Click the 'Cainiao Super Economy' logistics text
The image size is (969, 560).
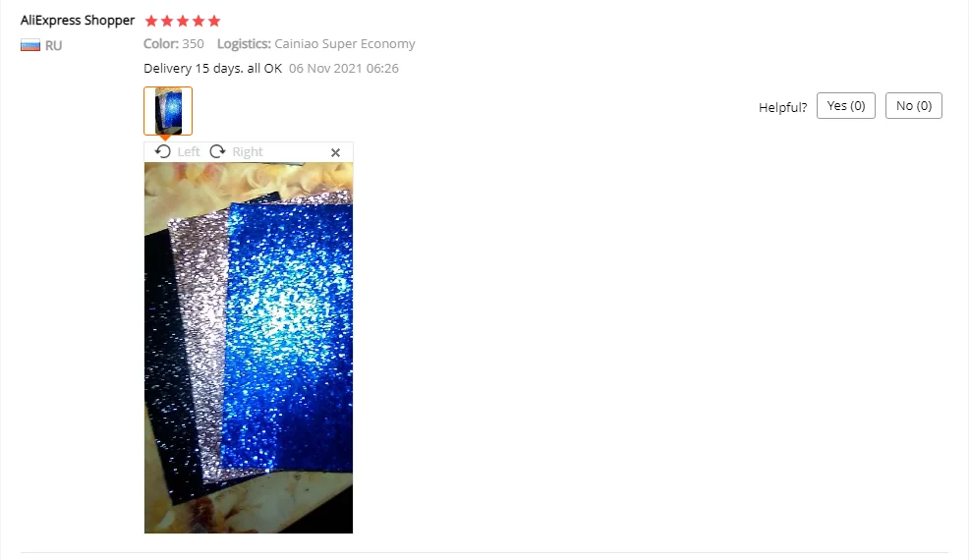(345, 44)
